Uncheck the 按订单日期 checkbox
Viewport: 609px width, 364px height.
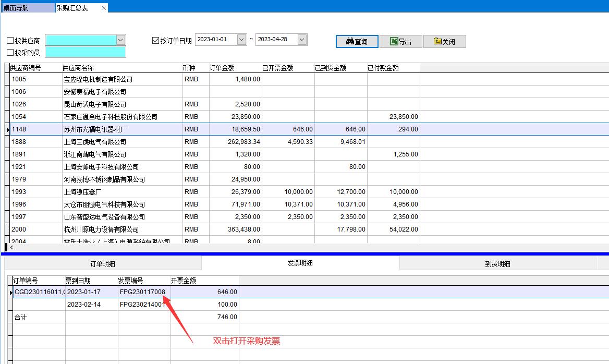pos(155,40)
